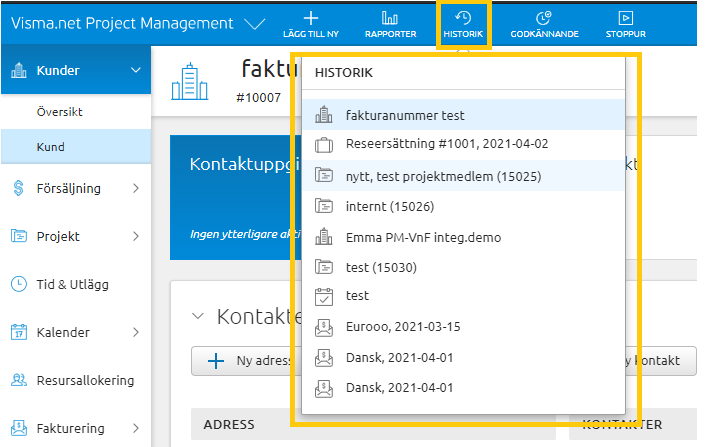Screen dimensions: 708x447
Task: Open Emma PM-VnF integ.demo entry
Action: [x=463, y=237]
